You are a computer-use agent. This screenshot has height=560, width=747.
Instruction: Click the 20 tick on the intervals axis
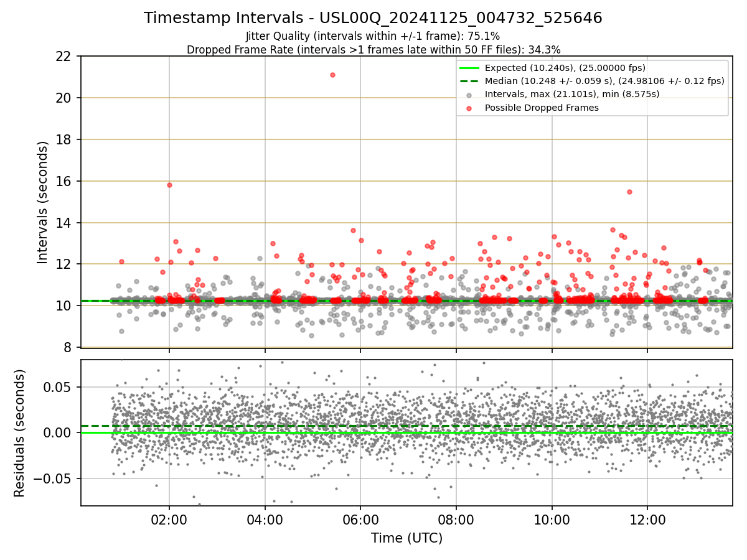[63, 98]
